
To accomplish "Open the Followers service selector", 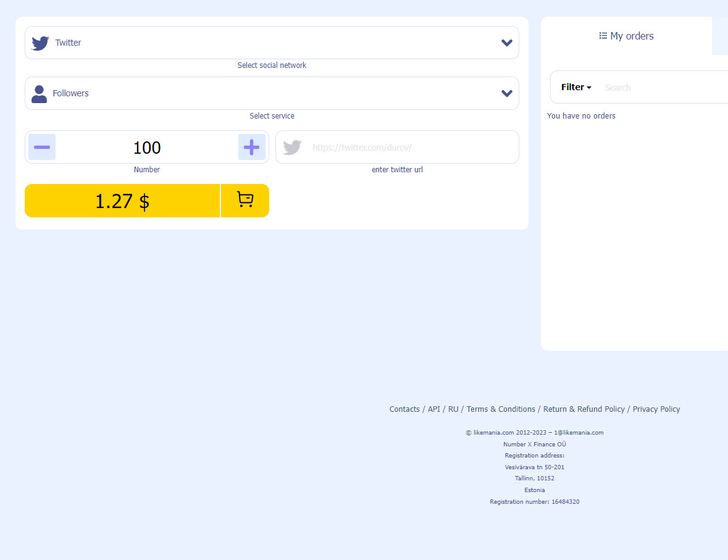I will click(272, 93).
